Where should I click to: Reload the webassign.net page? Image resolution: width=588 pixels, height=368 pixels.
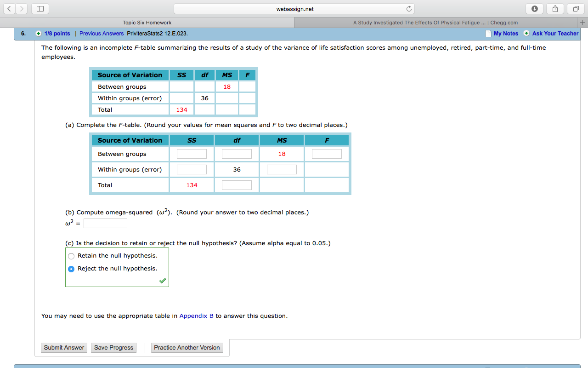coord(408,8)
